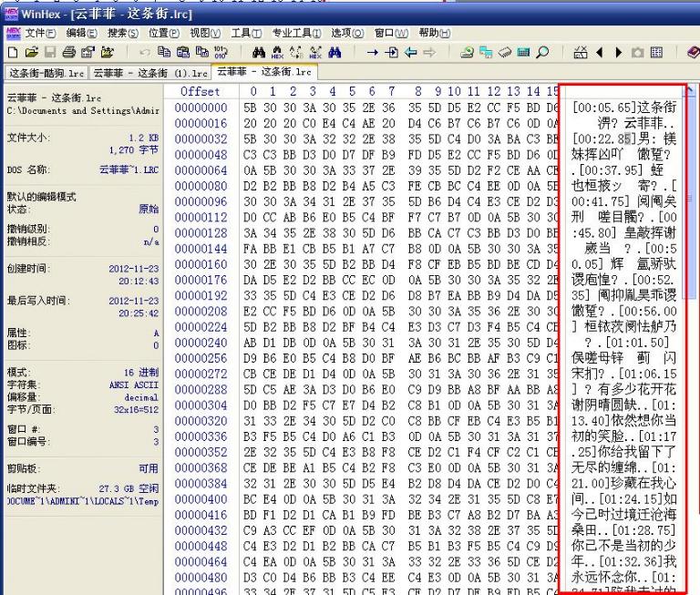Screen dimensions: 700x595
Task: Open file Properties toolbar icon
Action: tap(87, 53)
